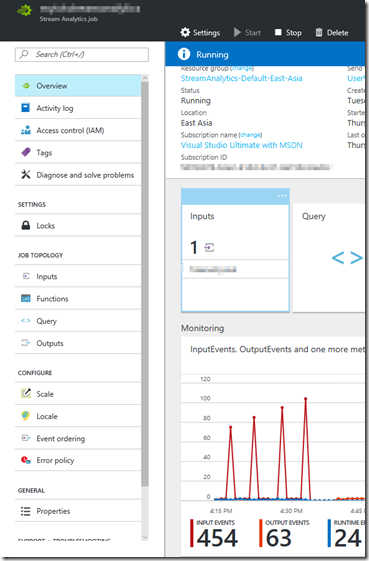This screenshot has width=369, height=561.
Task: Open the Inputs tile ellipsis menu
Action: [282, 196]
